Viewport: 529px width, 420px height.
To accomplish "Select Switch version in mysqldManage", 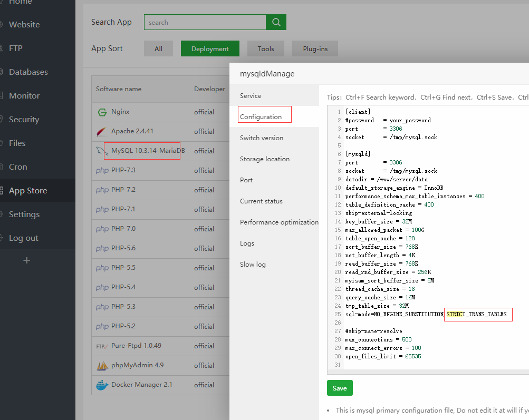I will 262,138.
